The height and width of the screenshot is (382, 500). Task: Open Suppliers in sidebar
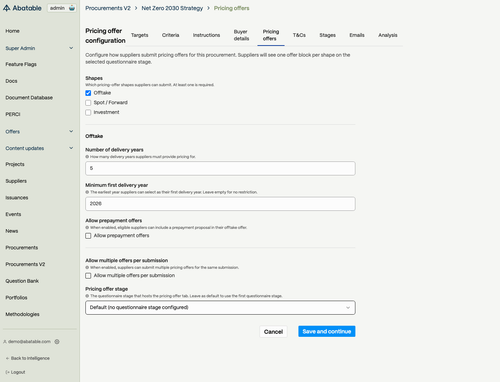pos(16,181)
